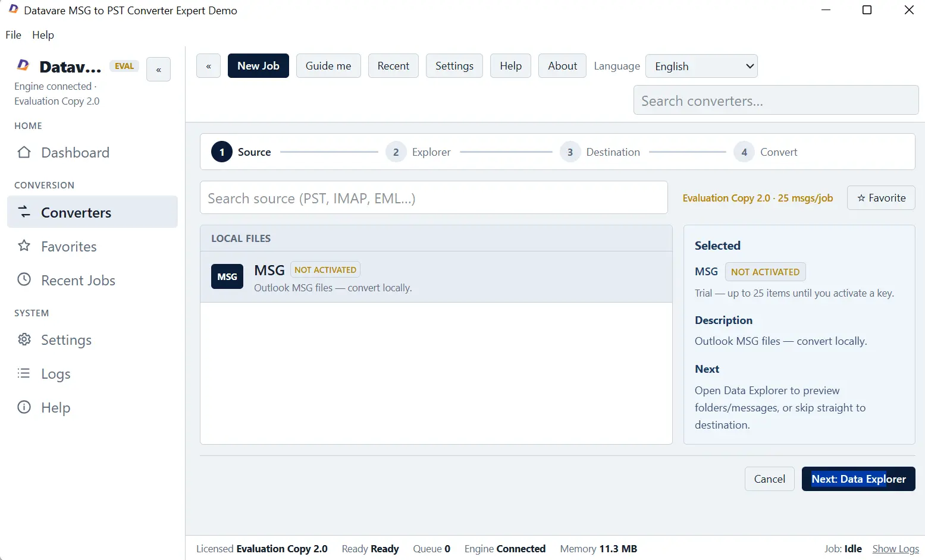Go to step 2 Explorer

418,152
